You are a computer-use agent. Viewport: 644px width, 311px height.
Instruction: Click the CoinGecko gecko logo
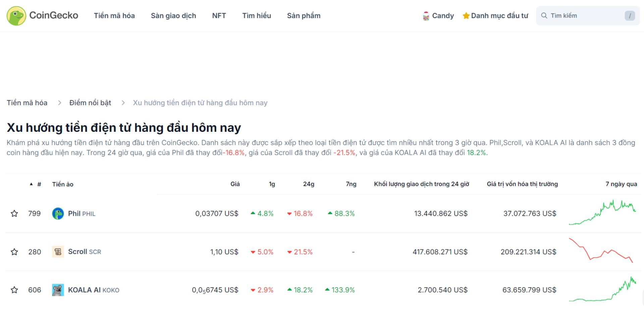coord(16,15)
